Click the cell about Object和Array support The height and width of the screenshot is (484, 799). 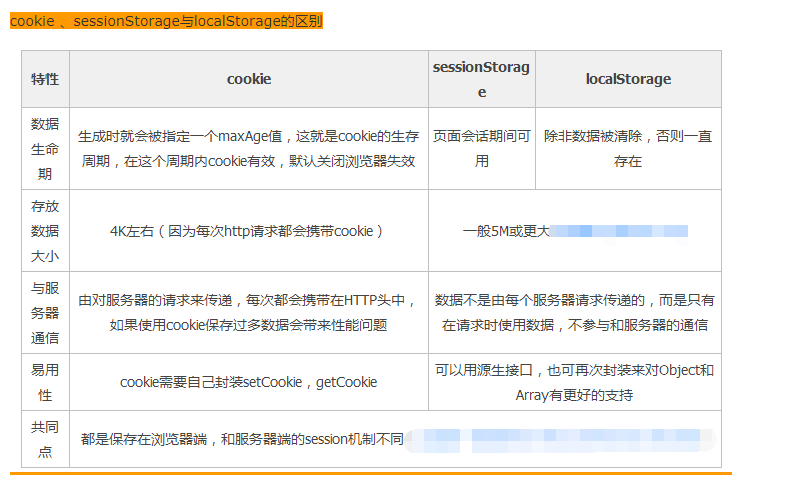(x=575, y=382)
